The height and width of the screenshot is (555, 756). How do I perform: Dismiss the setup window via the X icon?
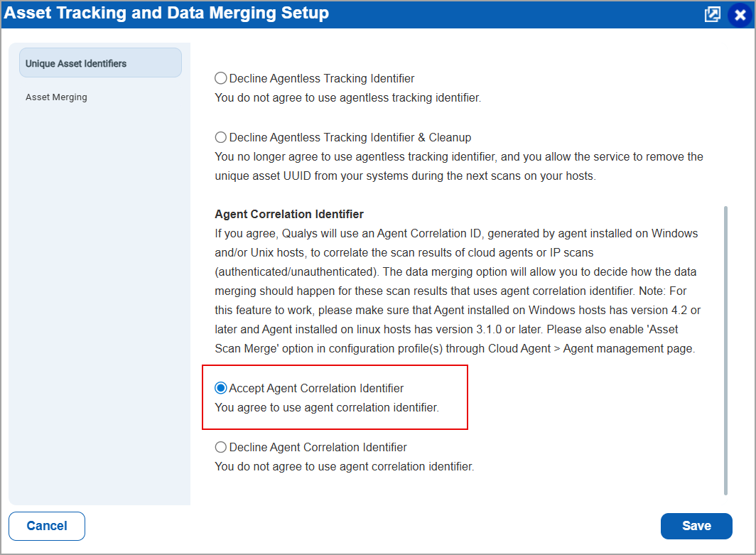coord(740,15)
